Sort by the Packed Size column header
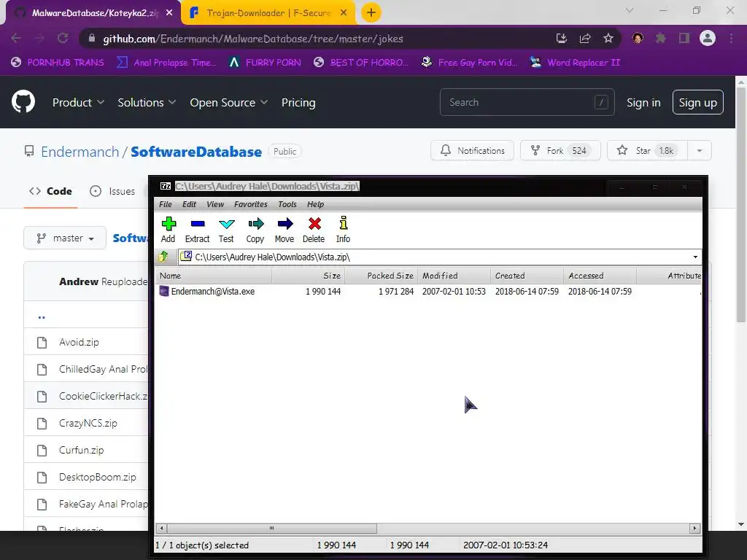Viewport: 747px width, 560px height. 381,276
